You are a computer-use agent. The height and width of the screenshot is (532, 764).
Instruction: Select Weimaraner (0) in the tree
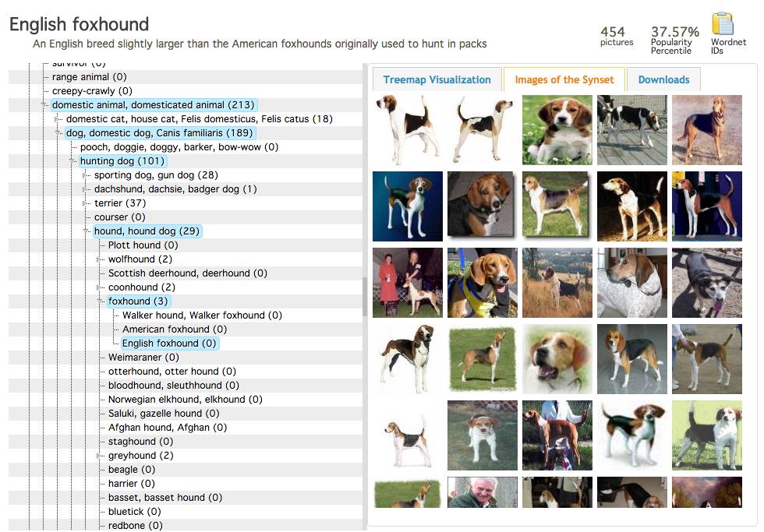point(143,358)
